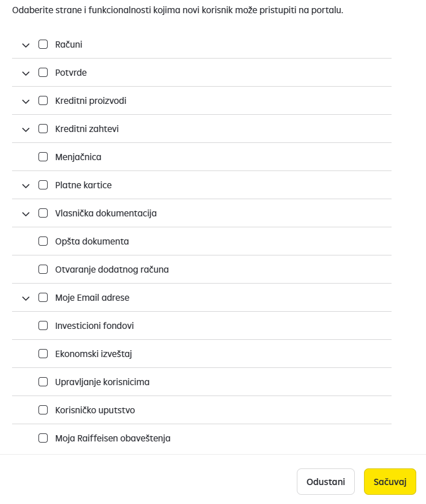Check the Računi checkbox
Screen dimensions: 426x504
43,44
